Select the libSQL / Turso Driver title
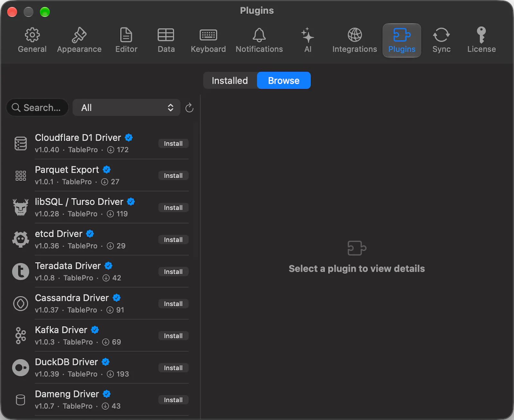The image size is (514, 420). pyautogui.click(x=79, y=201)
